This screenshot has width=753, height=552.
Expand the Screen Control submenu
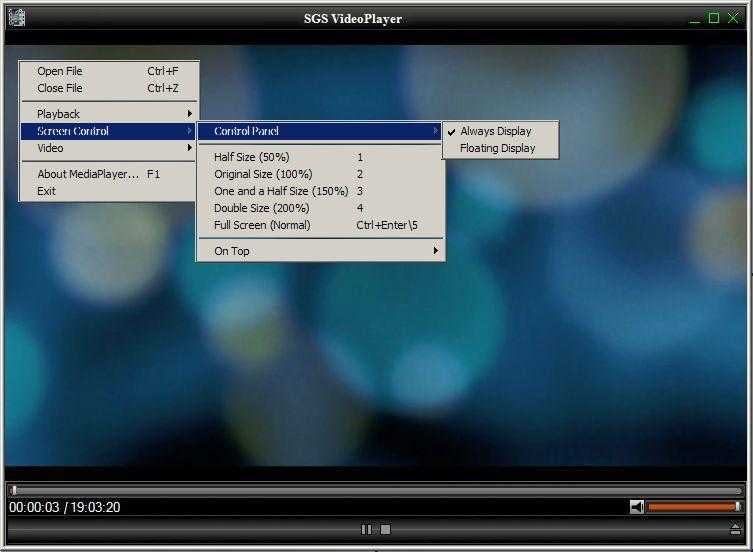(x=109, y=131)
